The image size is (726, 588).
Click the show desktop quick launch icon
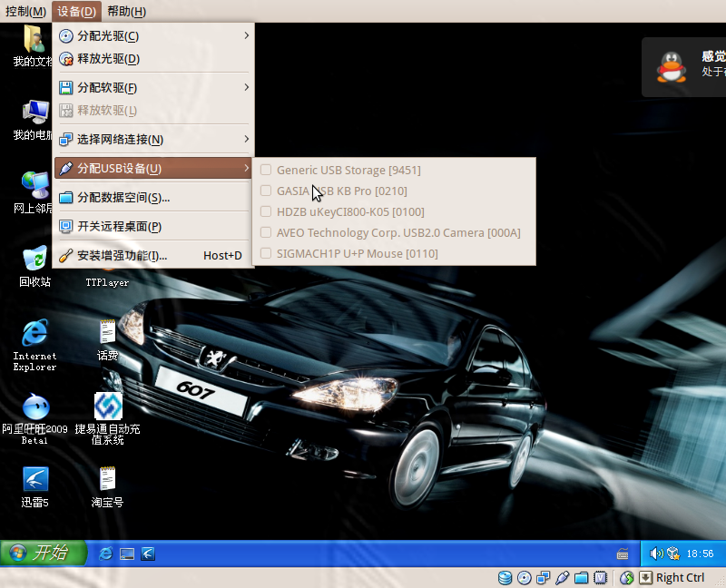127,554
